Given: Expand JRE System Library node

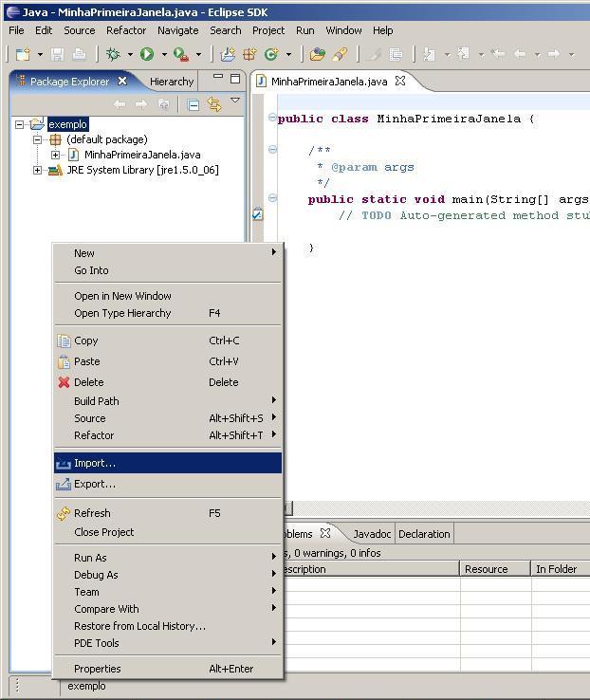Looking at the screenshot, I should click(38, 170).
